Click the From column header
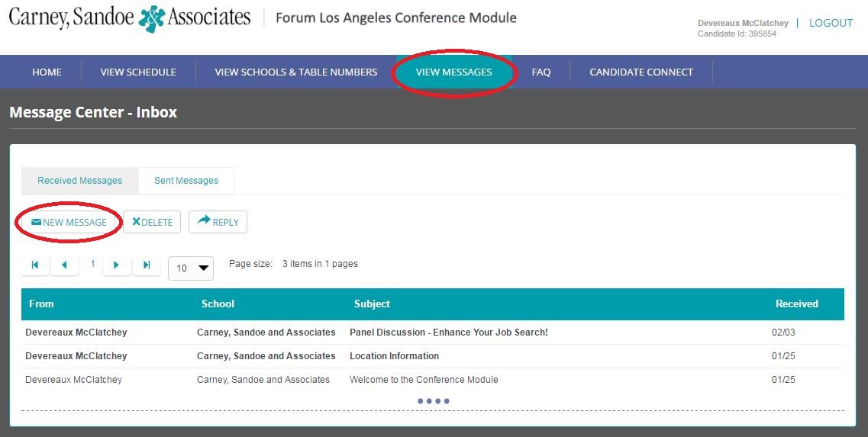868x437 pixels. pos(41,304)
